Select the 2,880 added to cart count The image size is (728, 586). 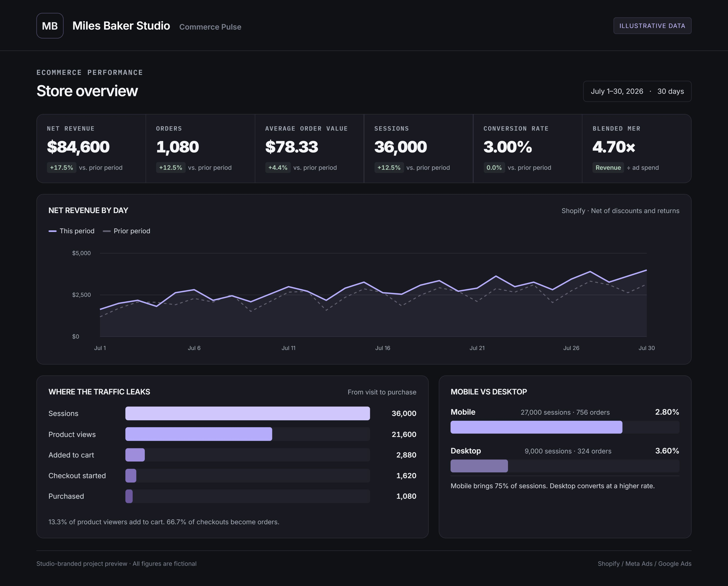coord(406,455)
